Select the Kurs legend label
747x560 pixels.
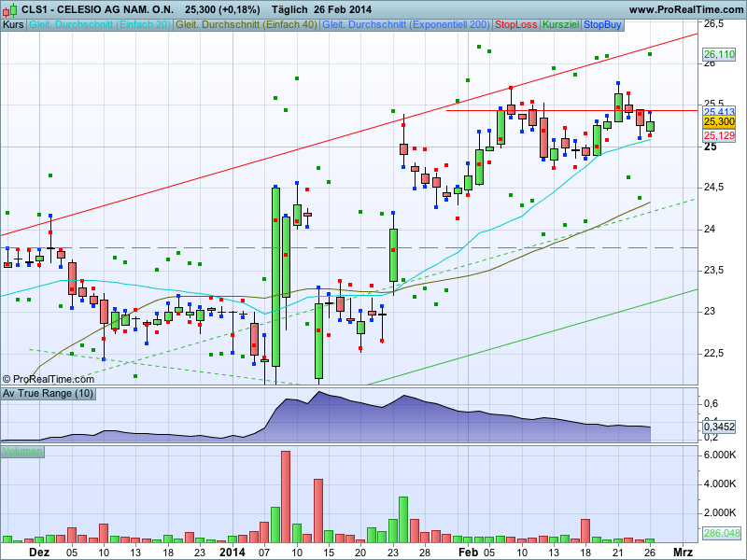pyautogui.click(x=14, y=24)
